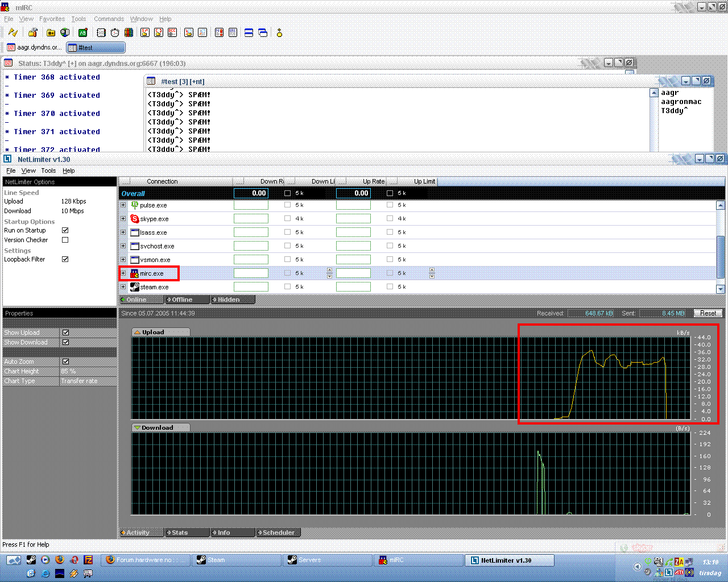The height and width of the screenshot is (582, 728).
Task: Click the Reset statistics button
Action: coord(708,313)
